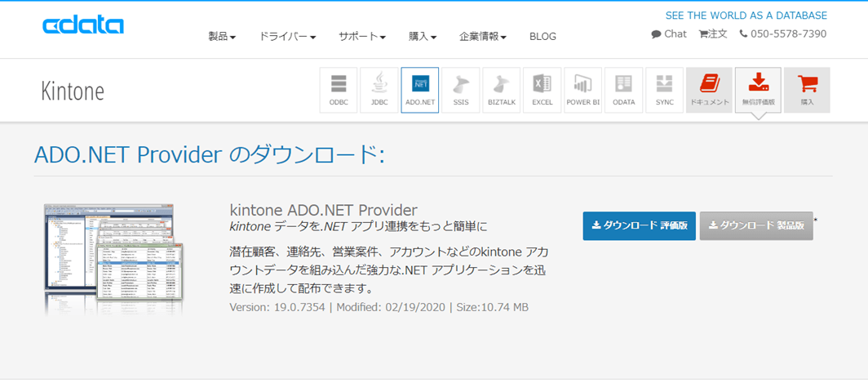
Task: Click the ダウンロード 評価版 button
Action: coord(640,226)
